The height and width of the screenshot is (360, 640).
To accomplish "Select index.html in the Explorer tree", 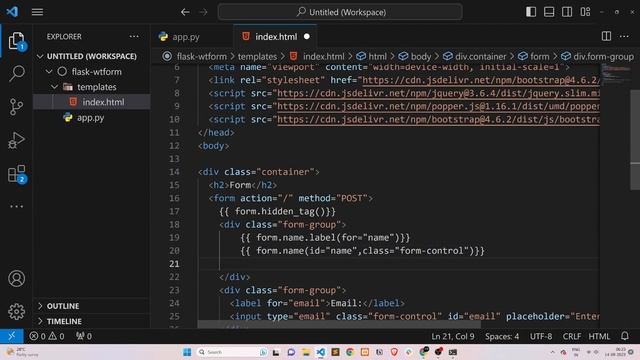I will [x=92, y=102].
